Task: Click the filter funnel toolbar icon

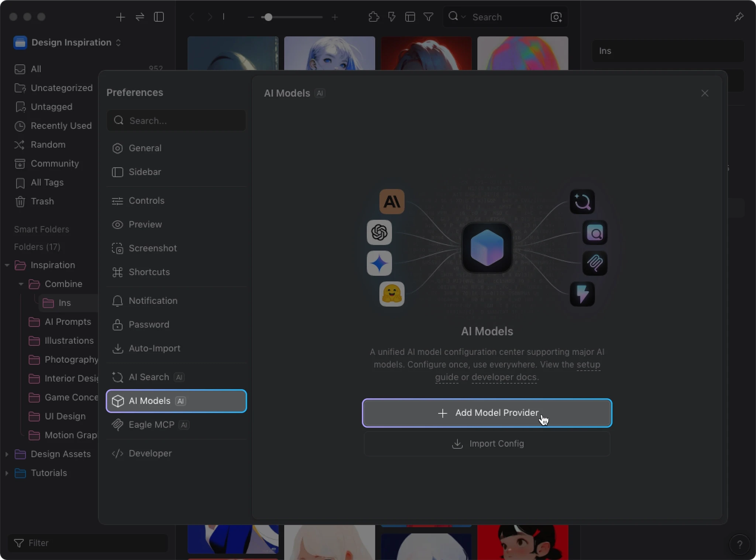Action: (428, 17)
